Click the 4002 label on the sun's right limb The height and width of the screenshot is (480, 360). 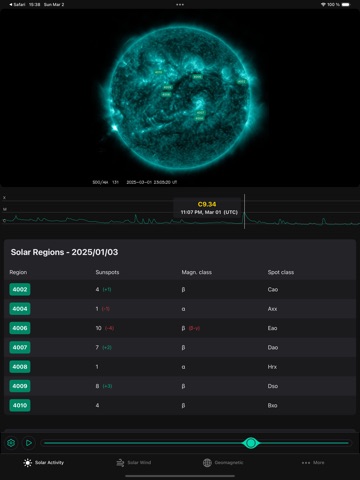(241, 82)
